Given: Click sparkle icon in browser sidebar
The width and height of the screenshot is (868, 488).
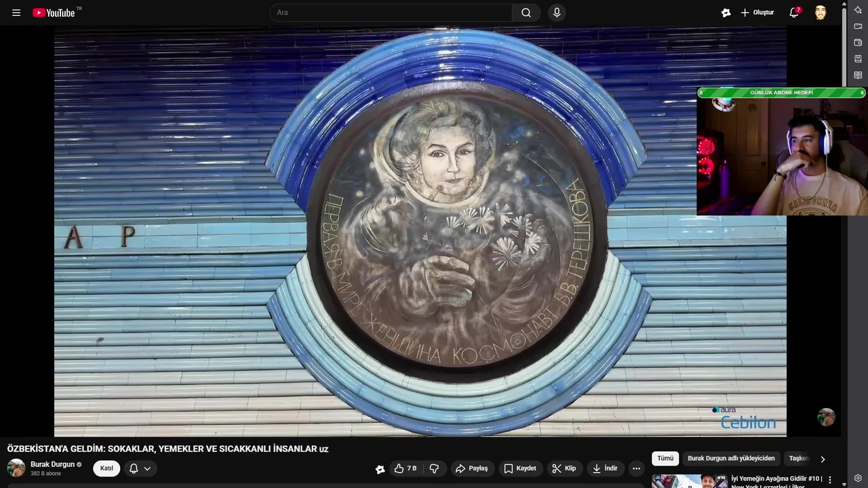Looking at the screenshot, I should tap(858, 9).
